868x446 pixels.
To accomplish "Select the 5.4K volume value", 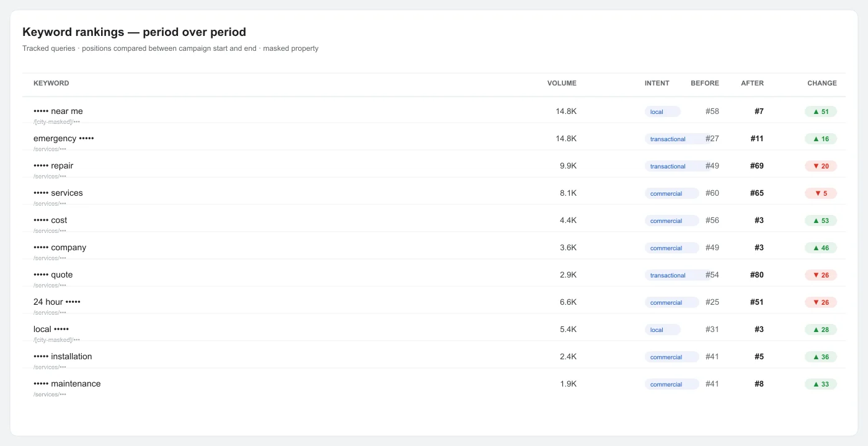I will [x=568, y=330].
